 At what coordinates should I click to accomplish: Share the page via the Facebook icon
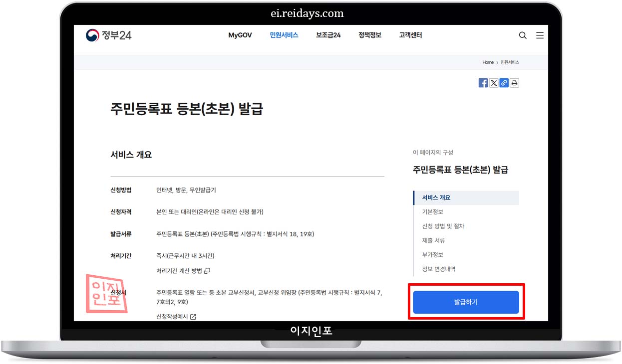point(483,83)
